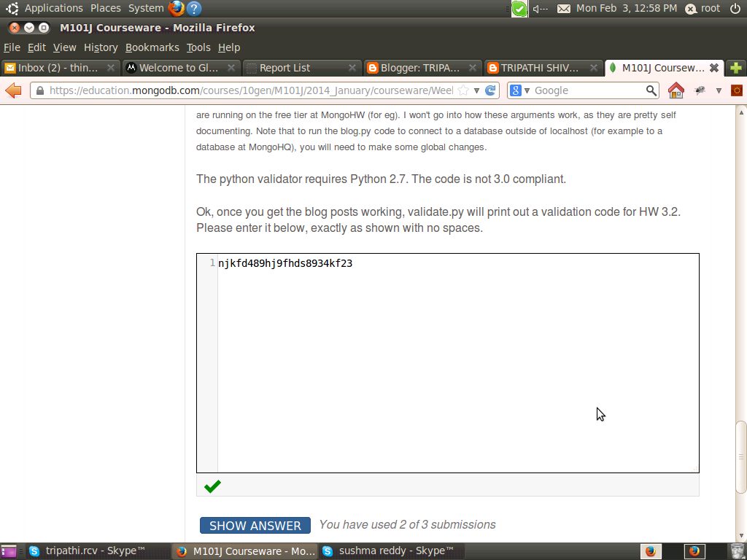This screenshot has width=747, height=560.
Task: Open the History menu
Action: (x=101, y=47)
